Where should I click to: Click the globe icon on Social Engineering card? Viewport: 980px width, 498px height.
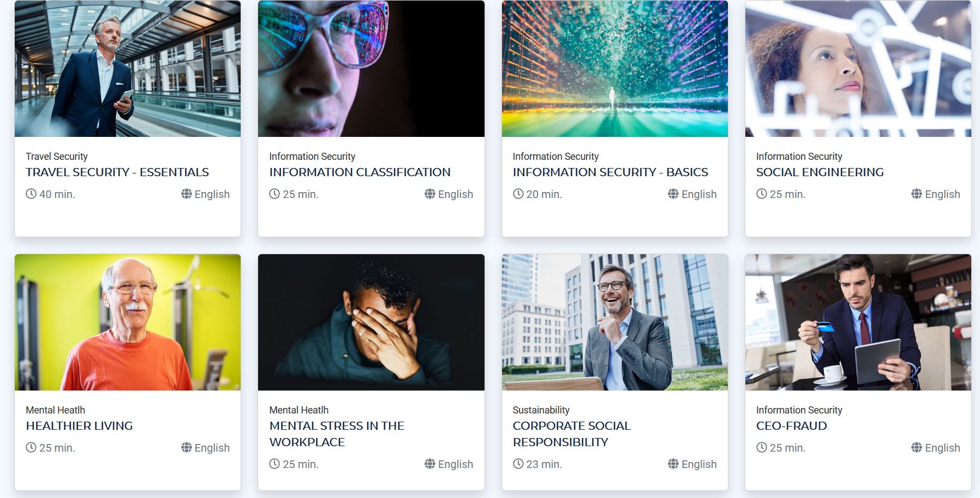(x=917, y=194)
